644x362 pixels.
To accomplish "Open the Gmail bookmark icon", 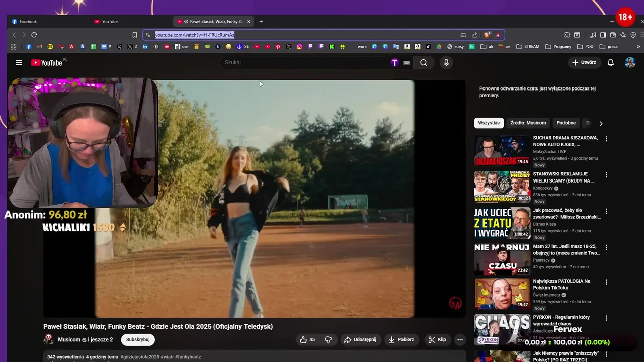I will click(x=39, y=47).
